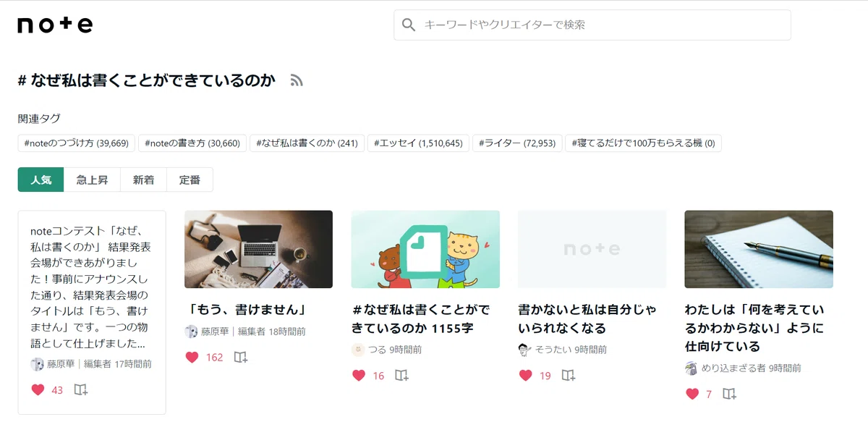Bookmark the 1155字 article by つる
Screen dimensions: 868x443
click(x=401, y=375)
